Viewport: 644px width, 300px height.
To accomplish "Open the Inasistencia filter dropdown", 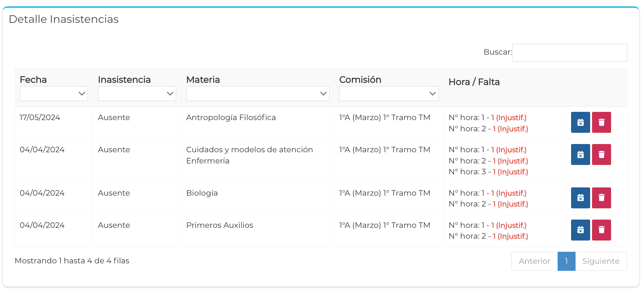I will 137,94.
